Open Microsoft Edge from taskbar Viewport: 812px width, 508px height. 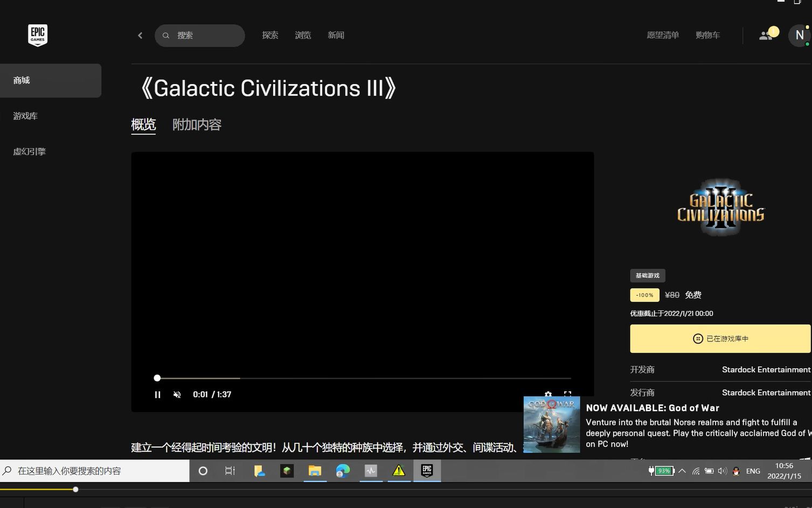pos(343,471)
